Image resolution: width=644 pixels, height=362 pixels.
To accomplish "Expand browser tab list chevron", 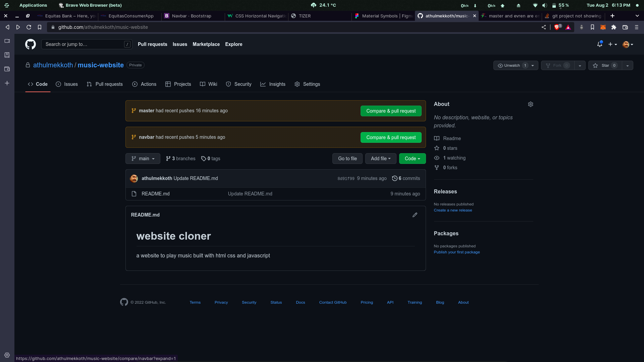I will pos(637,16).
